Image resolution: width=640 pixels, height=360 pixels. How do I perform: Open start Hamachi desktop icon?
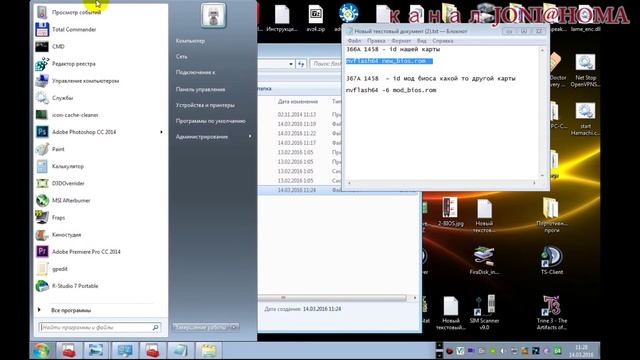tap(585, 119)
